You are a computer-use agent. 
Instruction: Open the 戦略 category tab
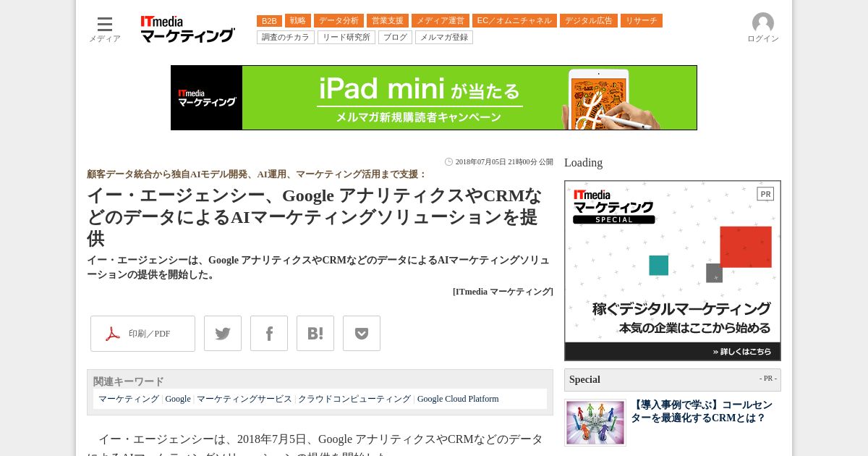pyautogui.click(x=298, y=21)
